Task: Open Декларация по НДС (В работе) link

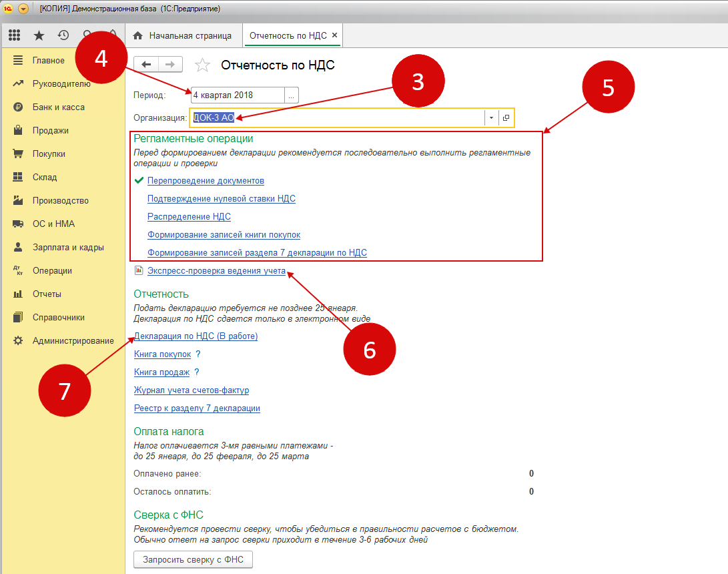Action: click(196, 336)
